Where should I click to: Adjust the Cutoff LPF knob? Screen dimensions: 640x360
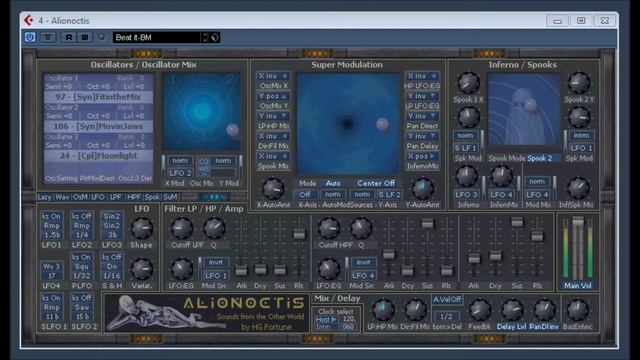[182, 228]
